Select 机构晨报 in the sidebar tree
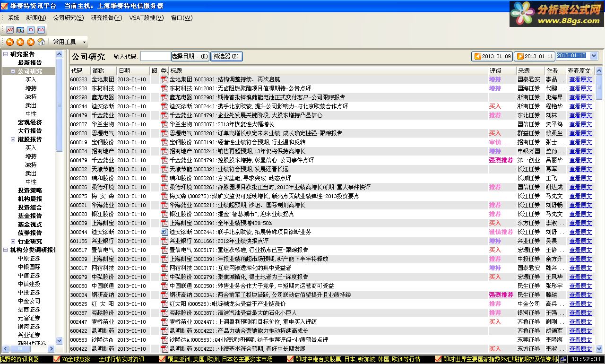The height and width of the screenshot is (364, 605). click(30, 199)
